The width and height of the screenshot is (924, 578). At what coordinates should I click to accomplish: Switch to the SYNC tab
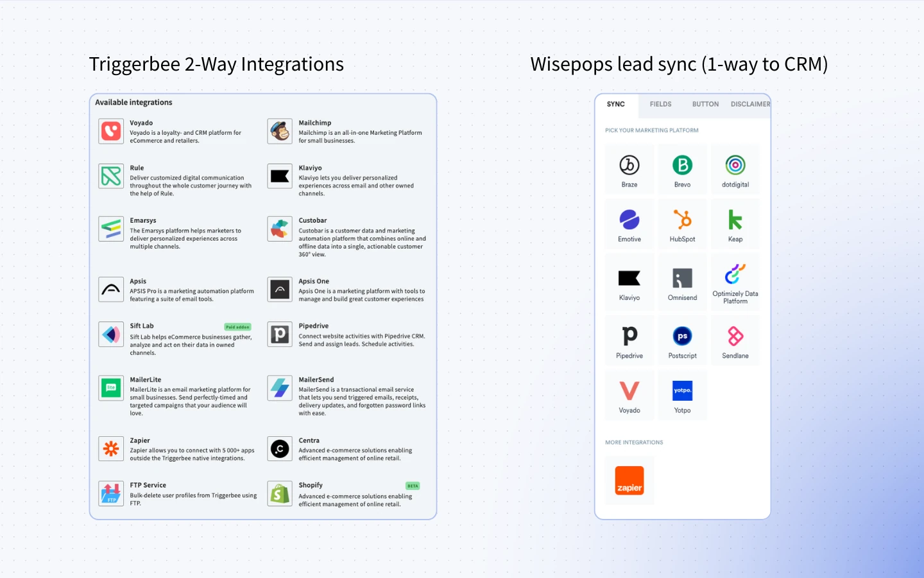[616, 104]
